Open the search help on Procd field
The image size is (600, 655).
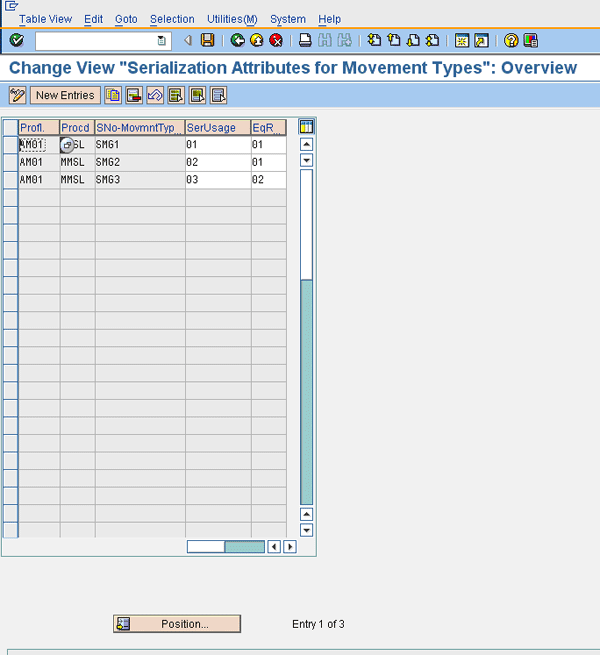click(x=67, y=145)
